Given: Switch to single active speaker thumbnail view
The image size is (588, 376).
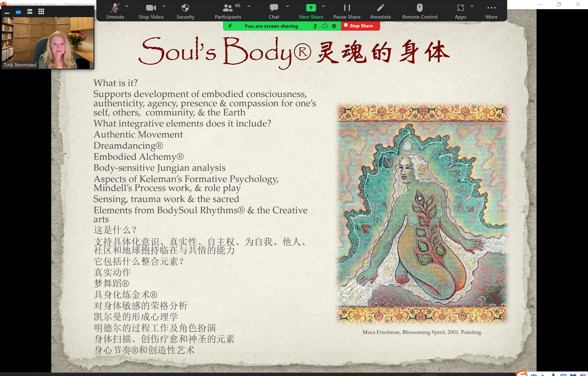Looking at the screenshot, I should (x=18, y=12).
